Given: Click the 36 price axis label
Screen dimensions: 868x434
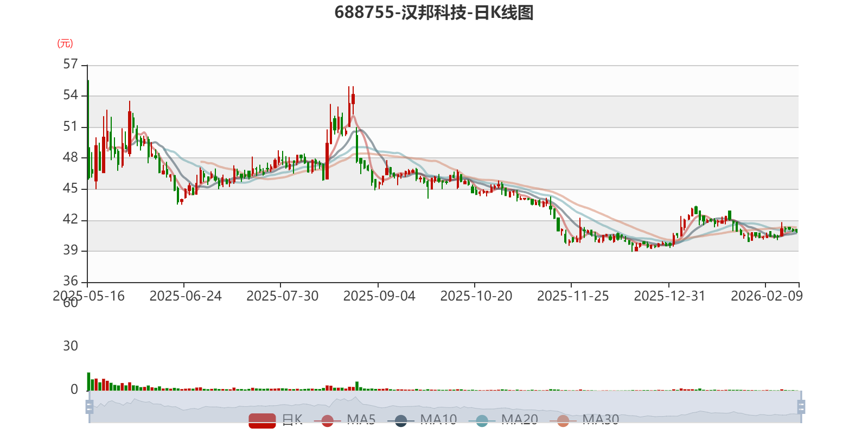Looking at the screenshot, I should (71, 281).
